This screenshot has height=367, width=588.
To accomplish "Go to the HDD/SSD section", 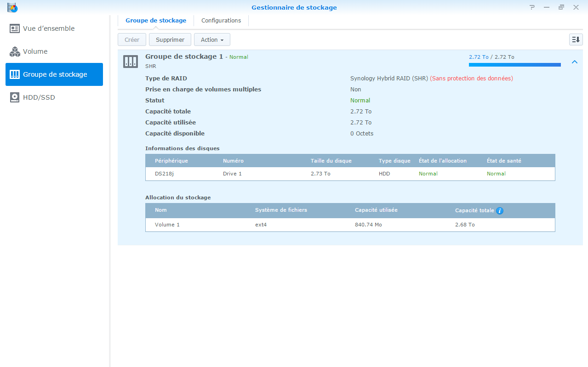I will (39, 97).
